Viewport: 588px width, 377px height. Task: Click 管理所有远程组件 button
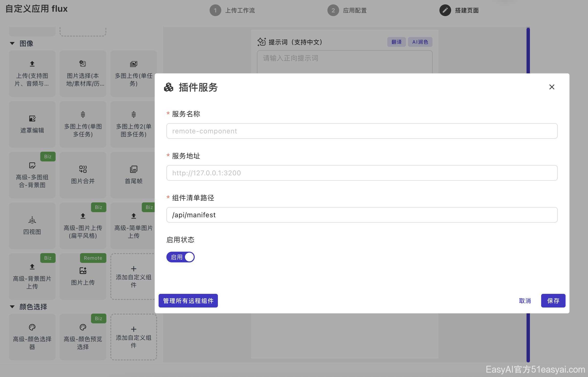188,301
